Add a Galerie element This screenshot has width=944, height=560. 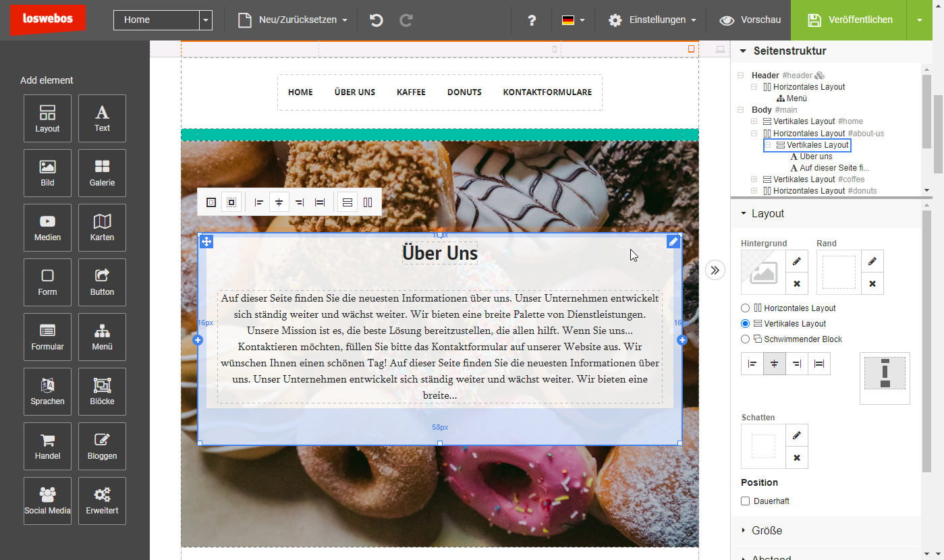tap(102, 173)
